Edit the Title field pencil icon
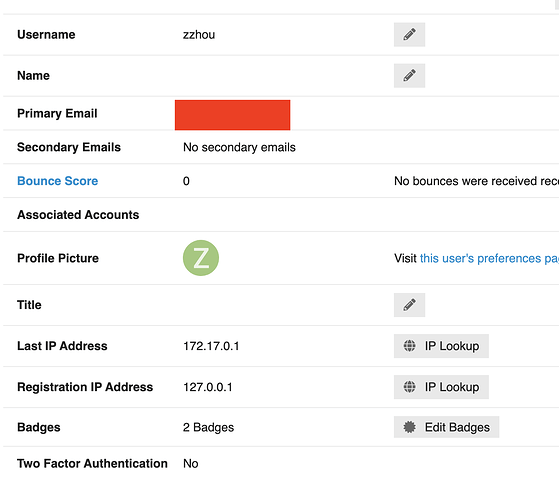 (409, 305)
